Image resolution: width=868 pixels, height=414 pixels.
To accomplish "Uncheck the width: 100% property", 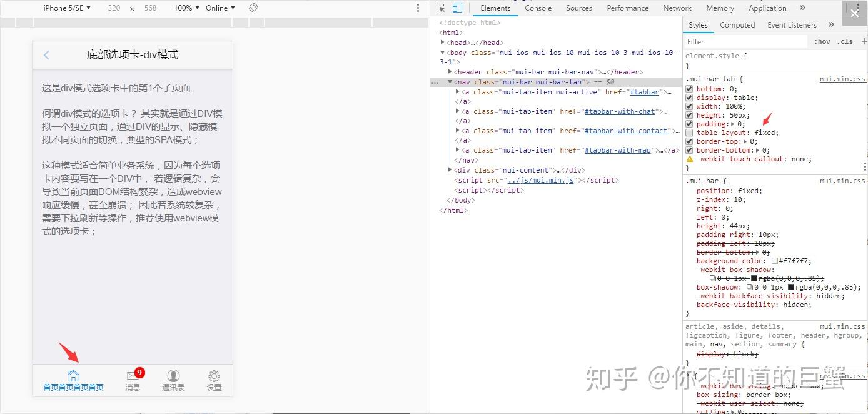I will 689,106.
